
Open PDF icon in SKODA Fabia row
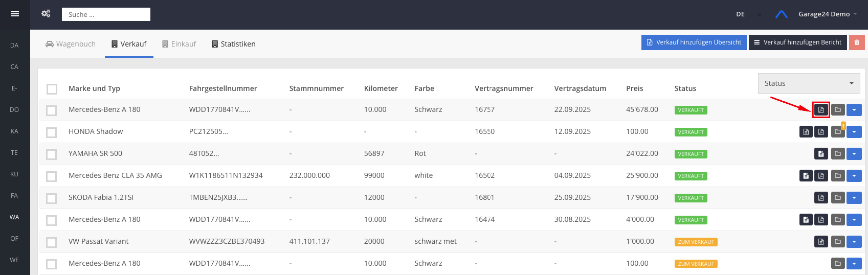point(821,198)
